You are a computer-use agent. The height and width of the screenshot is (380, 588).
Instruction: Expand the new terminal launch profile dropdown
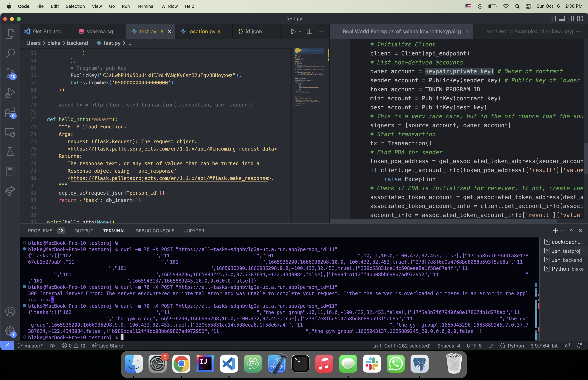(562, 231)
